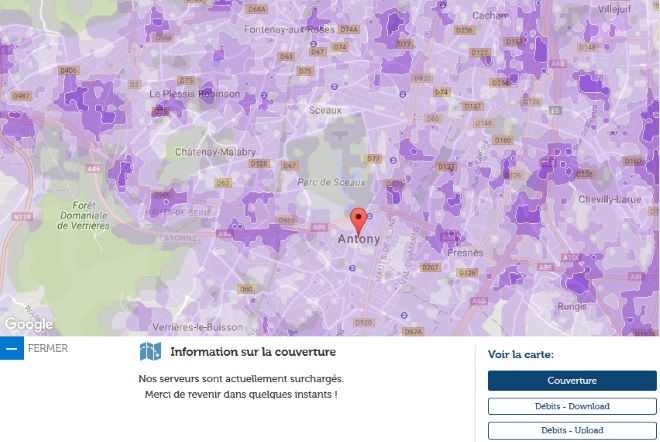Click the D74A road shield
Viewport: 660px width, 442px height.
[x=349, y=29]
